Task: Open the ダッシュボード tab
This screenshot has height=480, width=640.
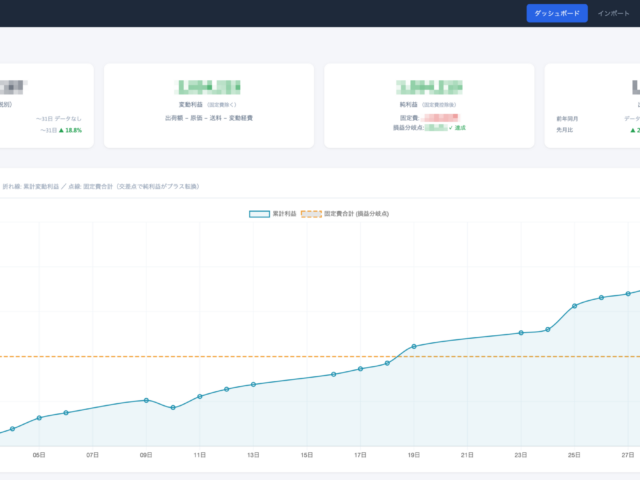Action: [x=556, y=13]
